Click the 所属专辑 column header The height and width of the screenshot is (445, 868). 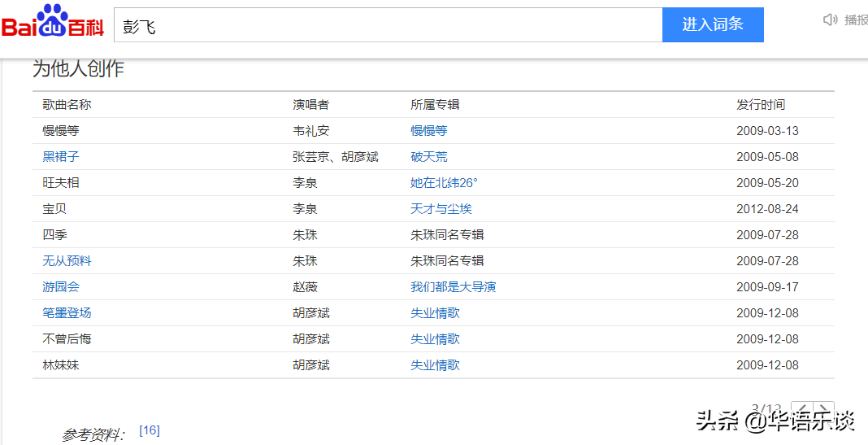(435, 104)
